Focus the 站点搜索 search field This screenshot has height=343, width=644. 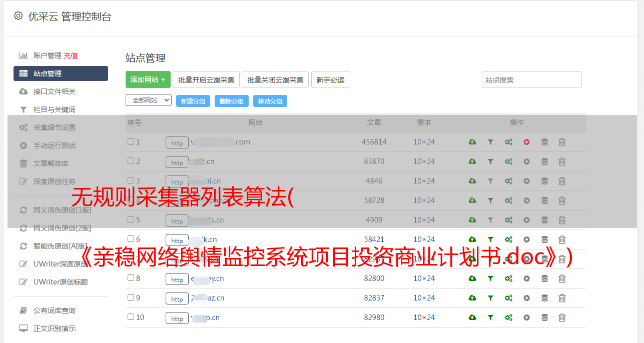(532, 79)
